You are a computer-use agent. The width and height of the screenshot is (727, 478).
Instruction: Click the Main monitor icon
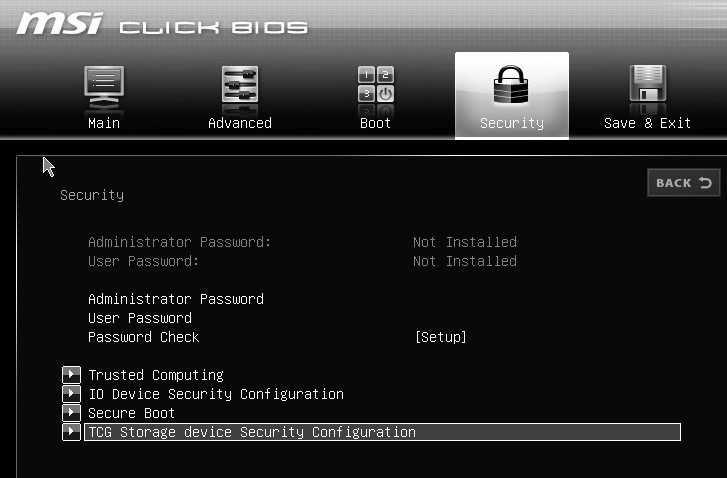click(104, 86)
